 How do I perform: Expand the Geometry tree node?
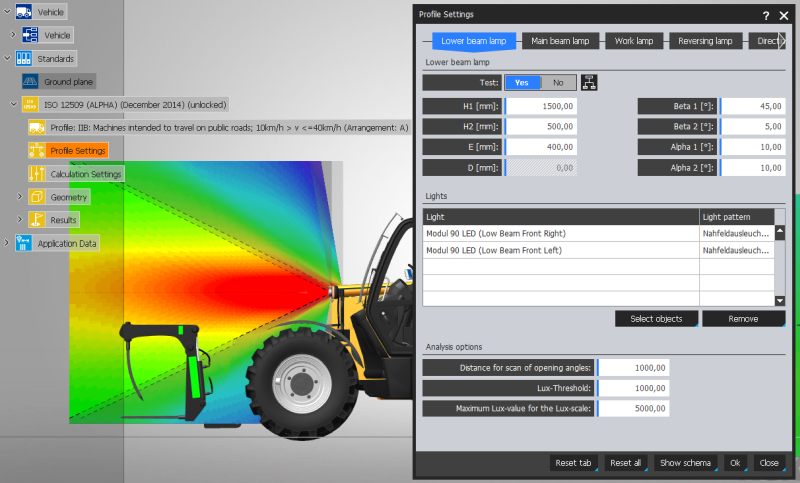[18, 197]
